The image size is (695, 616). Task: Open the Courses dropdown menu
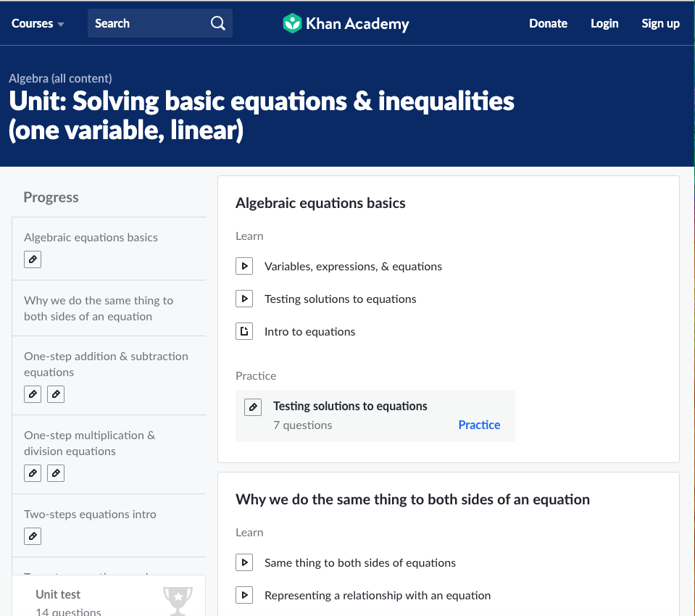tap(38, 23)
